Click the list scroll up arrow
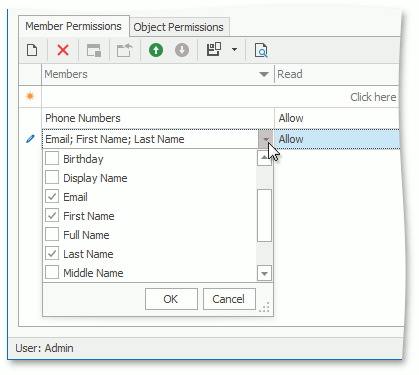 point(264,158)
